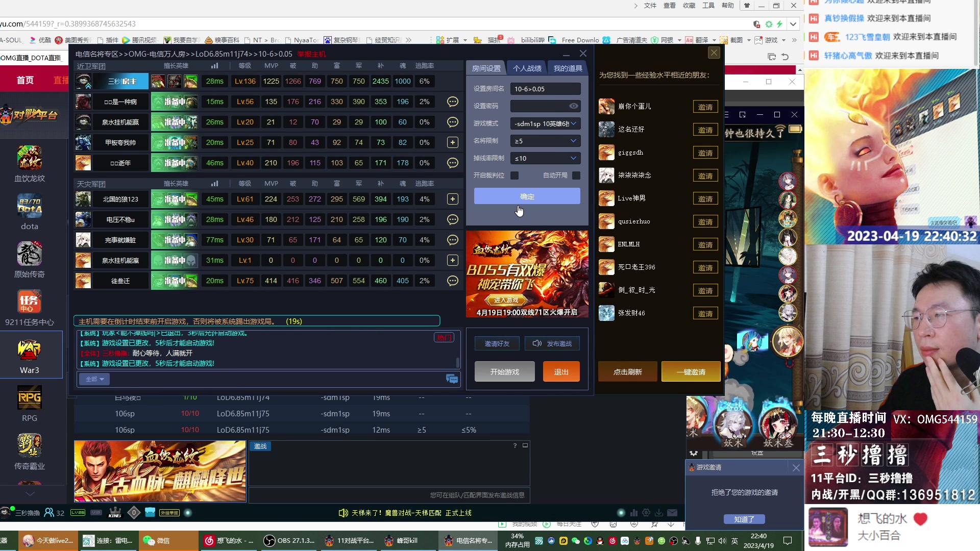Viewport: 980px width, 551px height.
Task: Expand sidebar with bottom chevron arrow
Action: click(30, 493)
